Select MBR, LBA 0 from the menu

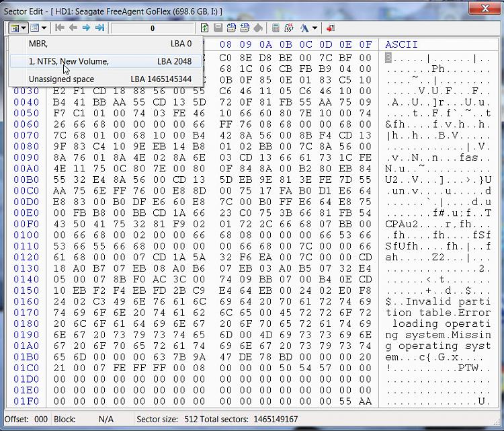106,44
